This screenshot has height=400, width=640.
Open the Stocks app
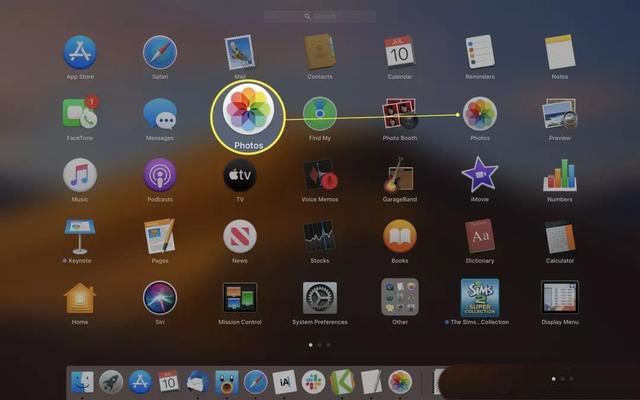pos(319,236)
